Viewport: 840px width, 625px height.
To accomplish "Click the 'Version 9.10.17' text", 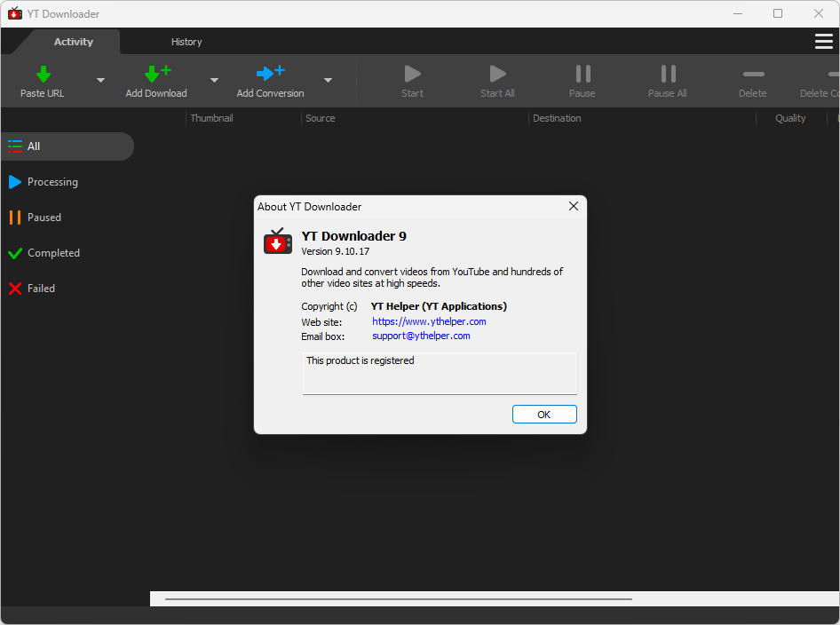I will [336, 251].
